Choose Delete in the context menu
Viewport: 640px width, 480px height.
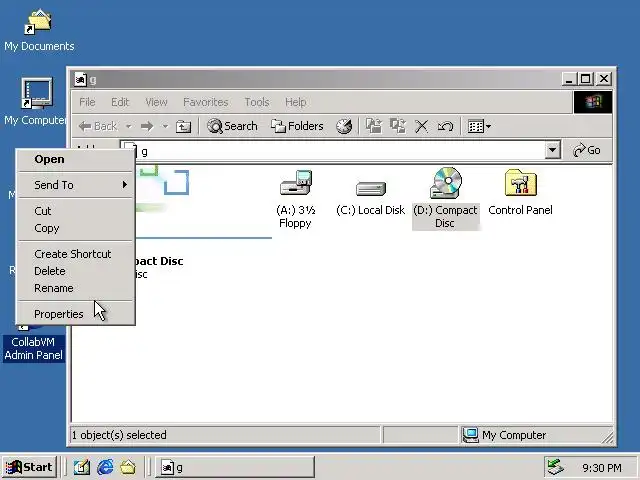pyautogui.click(x=76, y=271)
